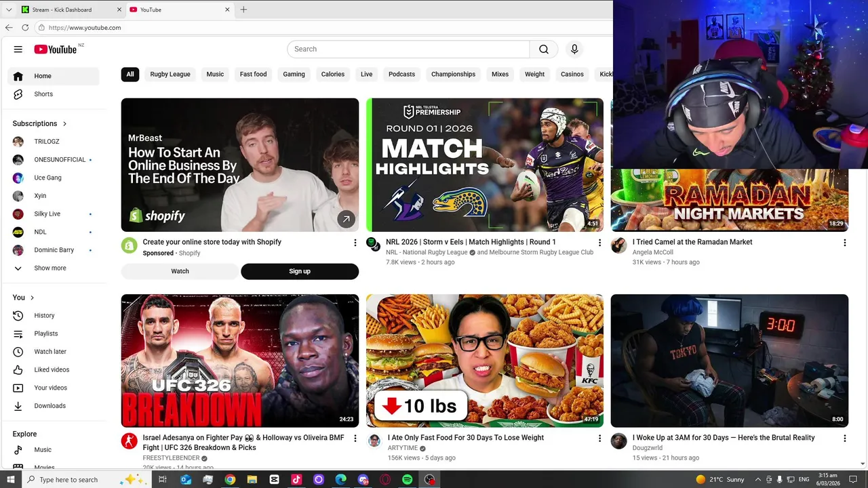868x488 pixels.
Task: Open ONESUNOFFICIAL channel subscription
Action: click(54, 160)
